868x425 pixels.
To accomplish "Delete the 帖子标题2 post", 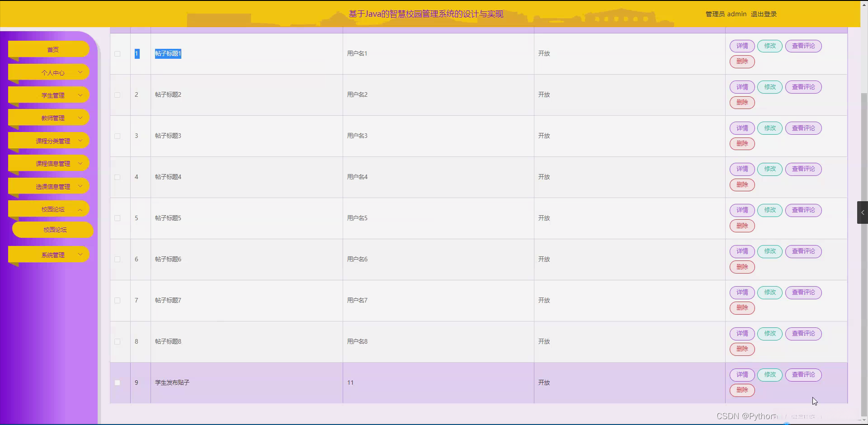I will tap(742, 103).
